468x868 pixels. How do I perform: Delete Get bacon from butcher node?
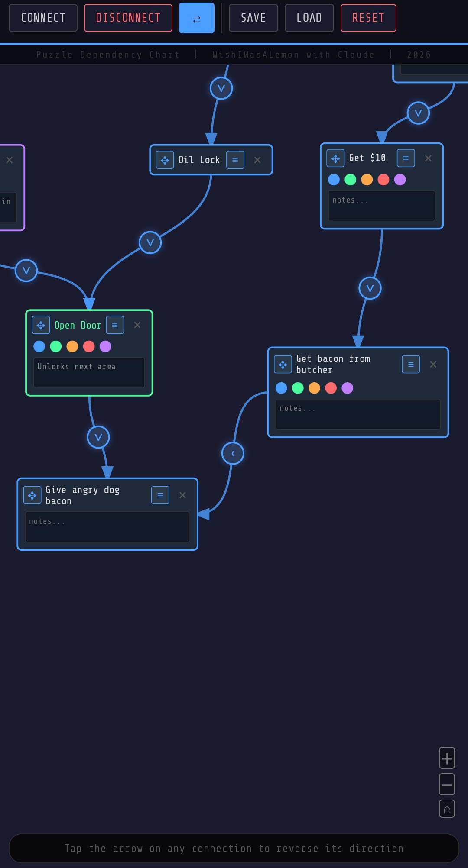pos(433,365)
